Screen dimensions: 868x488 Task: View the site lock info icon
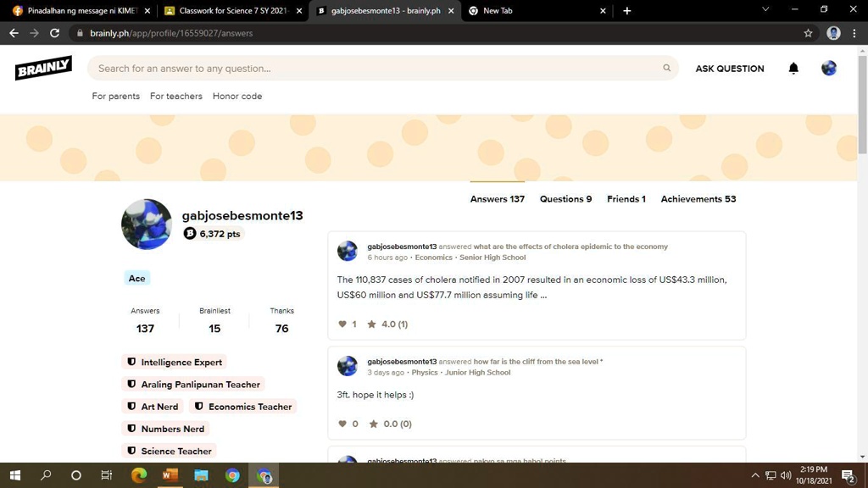point(80,33)
